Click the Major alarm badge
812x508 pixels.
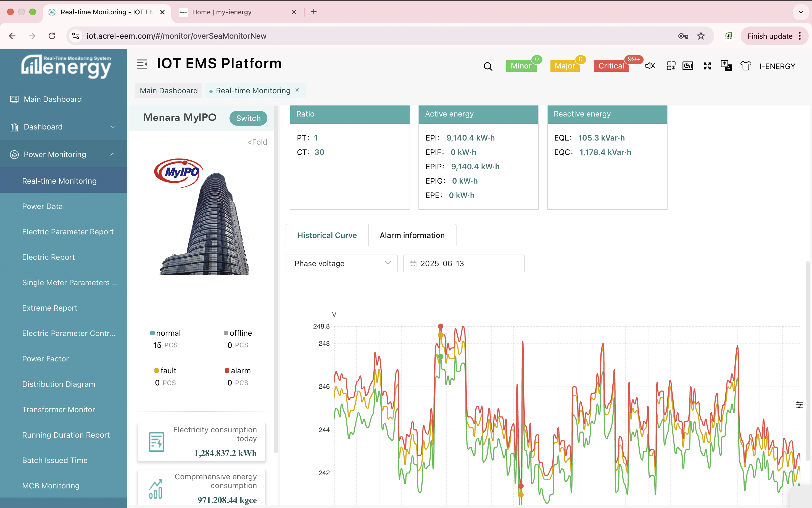[565, 66]
